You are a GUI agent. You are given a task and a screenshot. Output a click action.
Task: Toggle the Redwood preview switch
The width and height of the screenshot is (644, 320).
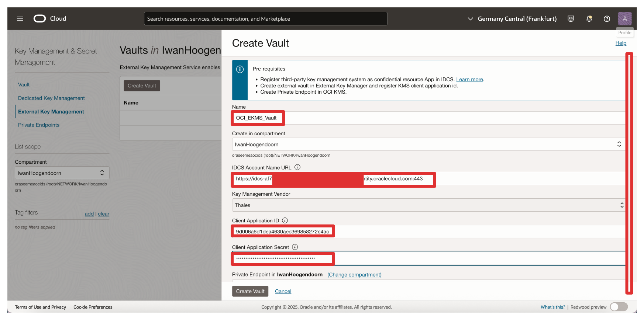pyautogui.click(x=619, y=307)
